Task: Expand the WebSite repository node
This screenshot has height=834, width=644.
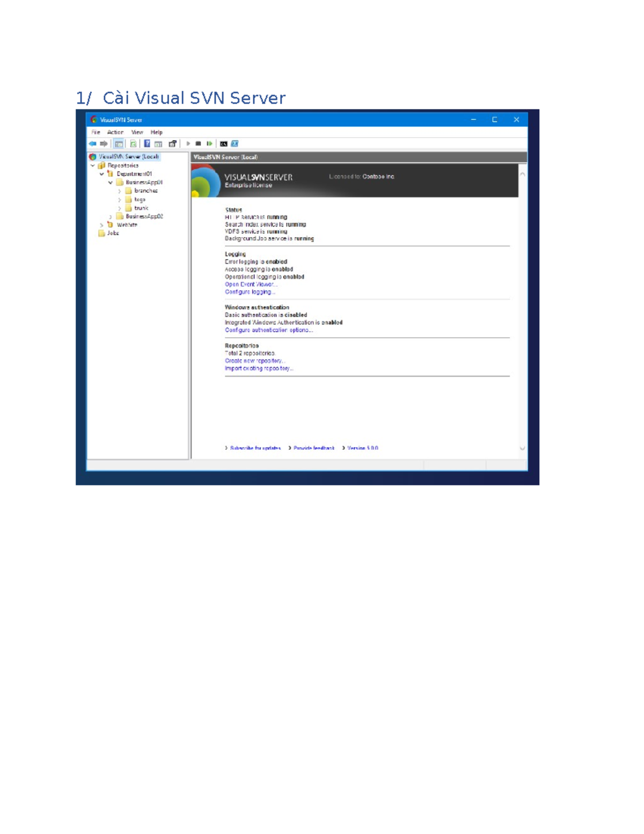Action: [x=101, y=224]
